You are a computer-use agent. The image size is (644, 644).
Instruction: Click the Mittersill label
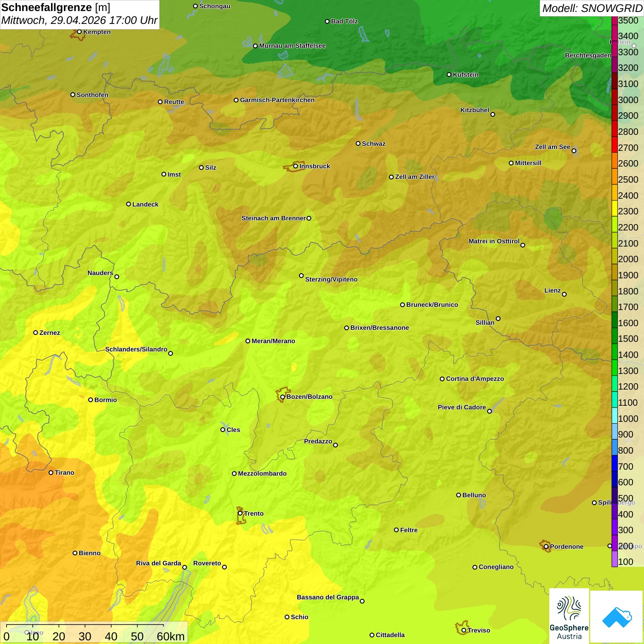[528, 163]
